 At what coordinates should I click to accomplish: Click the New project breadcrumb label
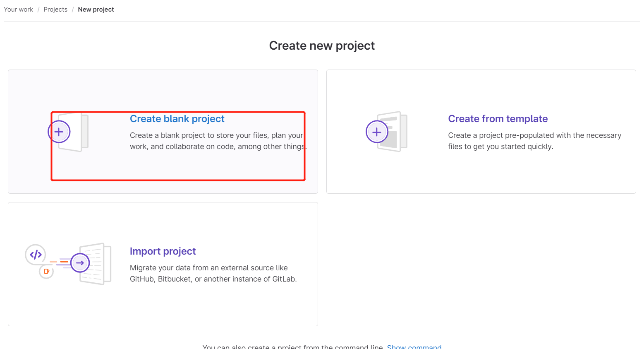(x=96, y=9)
